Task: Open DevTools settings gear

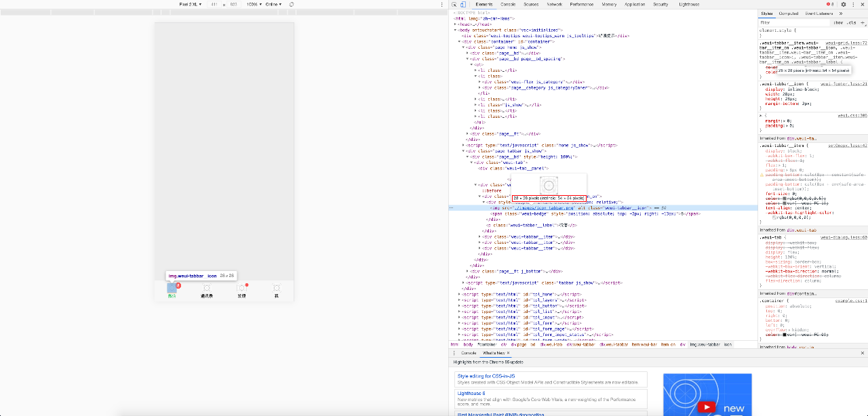Action: [844, 4]
